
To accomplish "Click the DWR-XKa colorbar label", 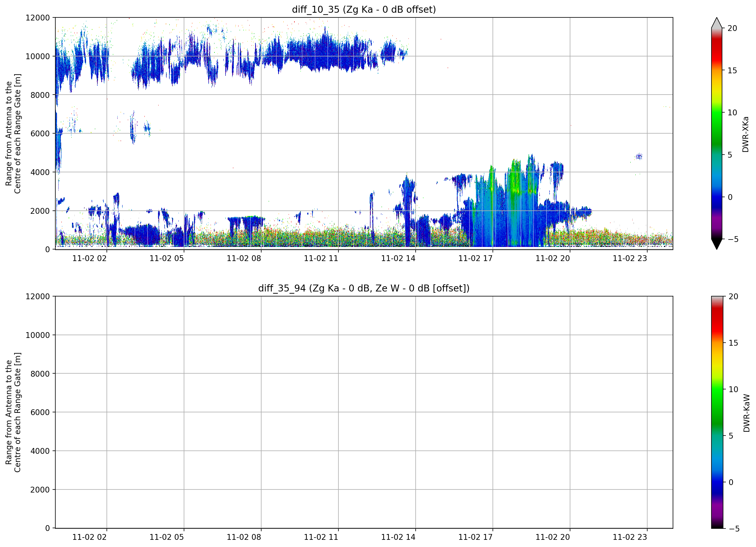I will click(x=746, y=134).
